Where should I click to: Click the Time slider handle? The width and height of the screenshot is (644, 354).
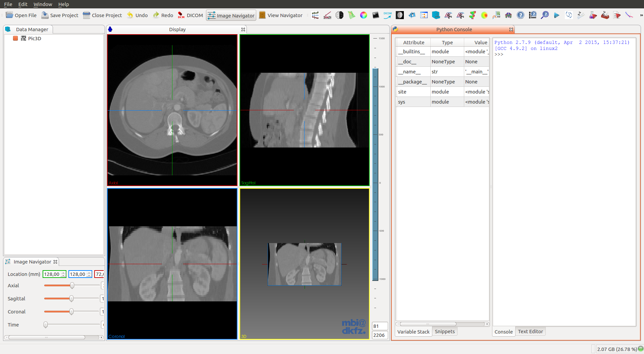click(46, 324)
